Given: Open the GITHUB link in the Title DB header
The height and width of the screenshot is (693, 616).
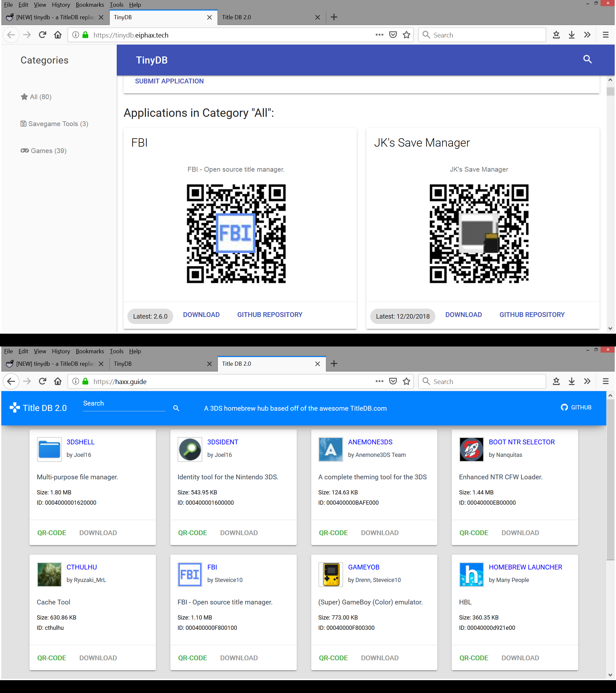Looking at the screenshot, I should tap(576, 407).
